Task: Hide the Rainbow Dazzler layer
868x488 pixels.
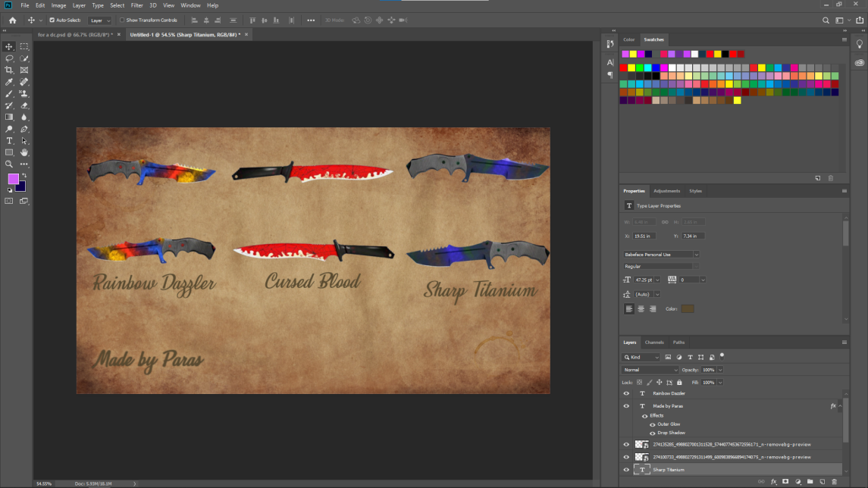Action: coord(626,393)
